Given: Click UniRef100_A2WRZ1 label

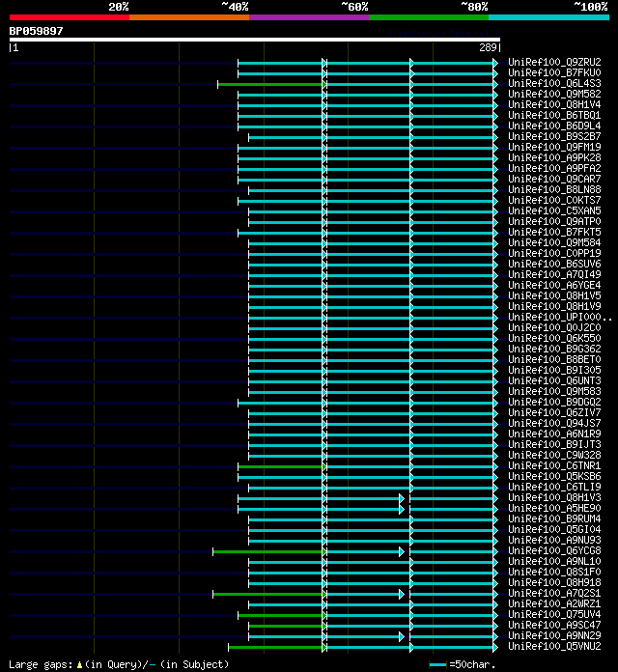Looking at the screenshot, I should pos(554,604).
